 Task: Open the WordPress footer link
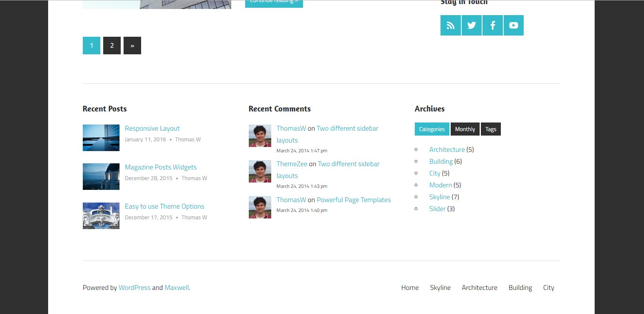[135, 288]
